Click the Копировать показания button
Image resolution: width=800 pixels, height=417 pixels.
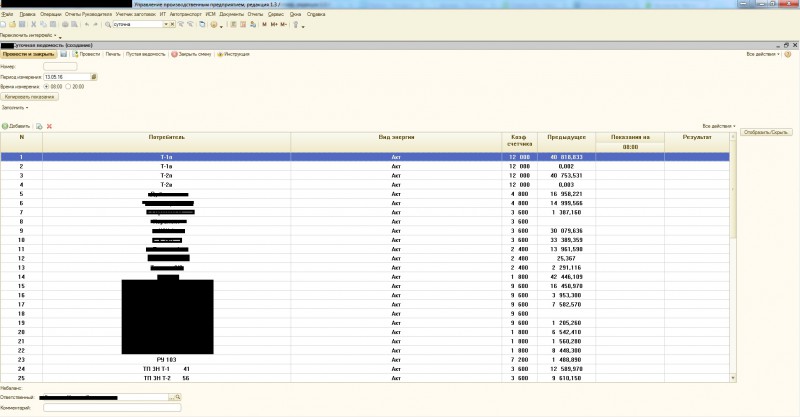30,96
